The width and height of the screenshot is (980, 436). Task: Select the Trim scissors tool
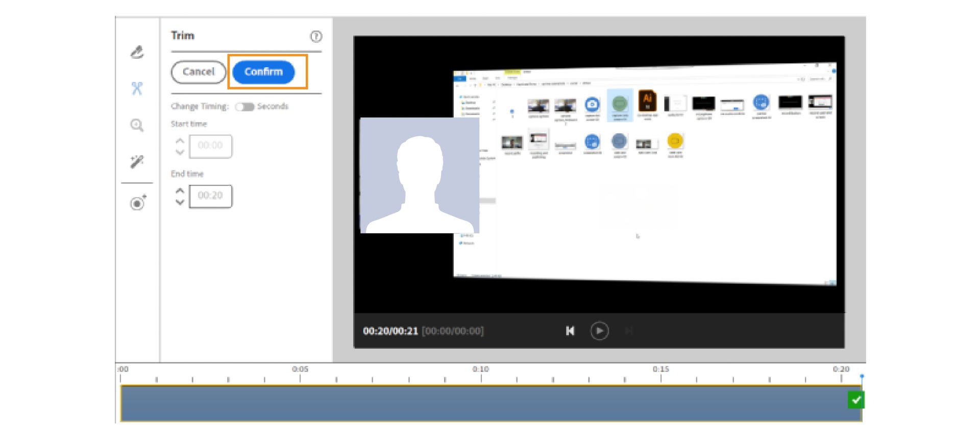(x=137, y=88)
